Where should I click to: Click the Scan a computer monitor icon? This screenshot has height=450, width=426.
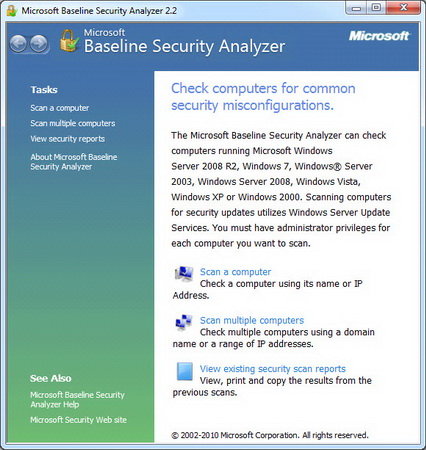(x=184, y=274)
